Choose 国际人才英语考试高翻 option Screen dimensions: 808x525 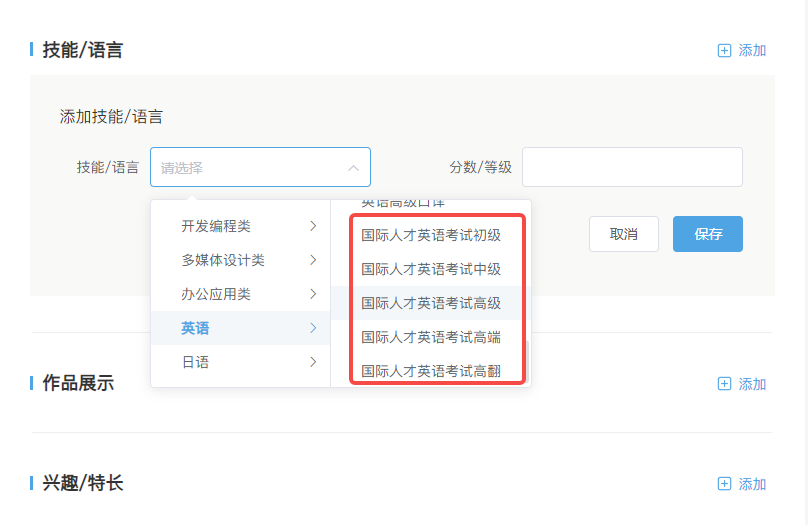point(431,370)
